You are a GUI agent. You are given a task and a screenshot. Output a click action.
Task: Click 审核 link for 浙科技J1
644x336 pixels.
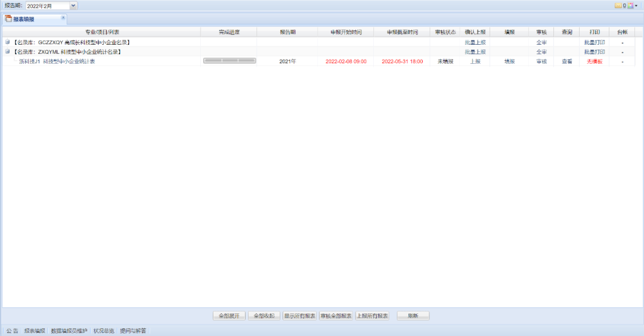pos(541,61)
